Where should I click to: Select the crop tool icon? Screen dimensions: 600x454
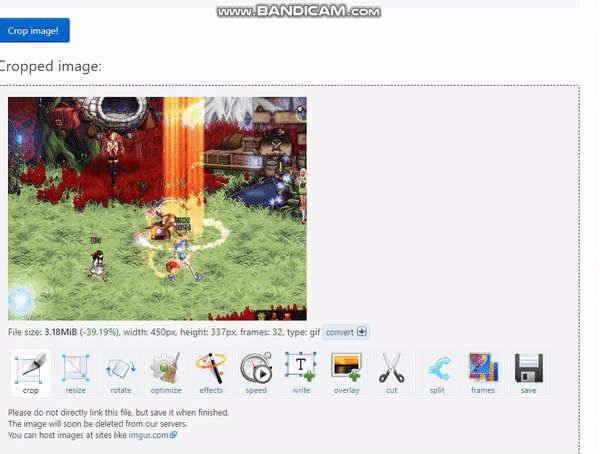30,372
